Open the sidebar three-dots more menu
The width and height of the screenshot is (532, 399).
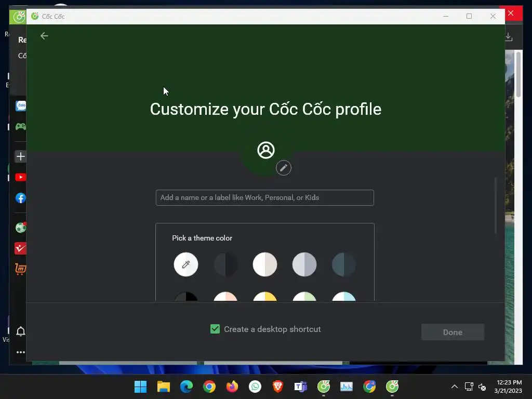click(21, 352)
